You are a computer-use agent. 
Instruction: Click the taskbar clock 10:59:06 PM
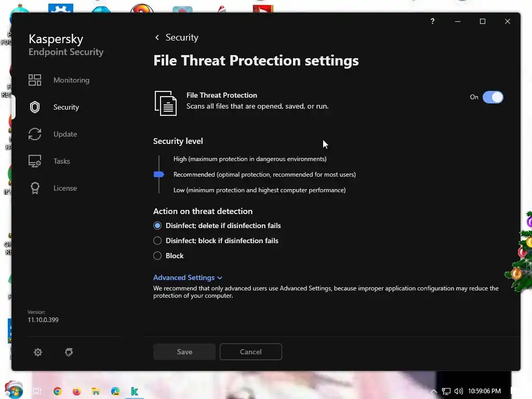485,391
